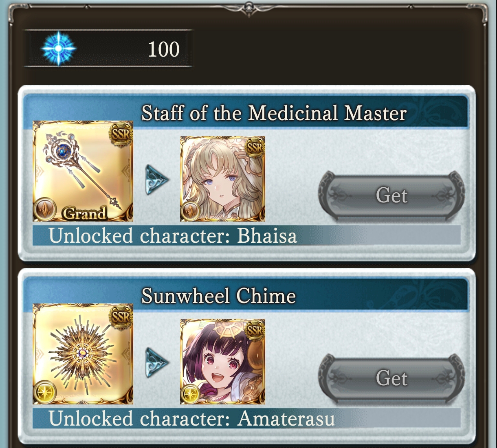Click the blue crystal currency icon
The image size is (497, 448).
coord(59,48)
